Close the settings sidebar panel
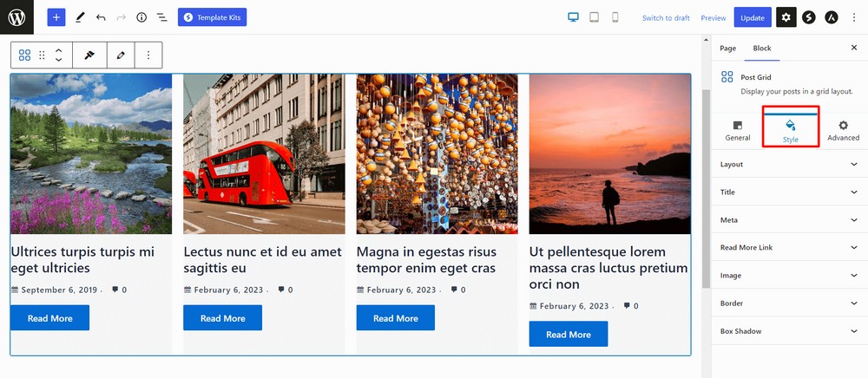Image resolution: width=868 pixels, height=378 pixels. (x=853, y=49)
